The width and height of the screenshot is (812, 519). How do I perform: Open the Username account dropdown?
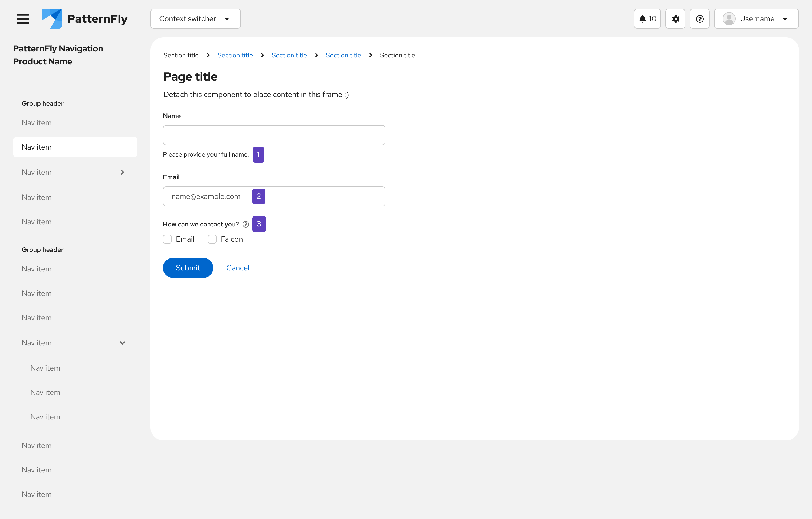click(756, 19)
